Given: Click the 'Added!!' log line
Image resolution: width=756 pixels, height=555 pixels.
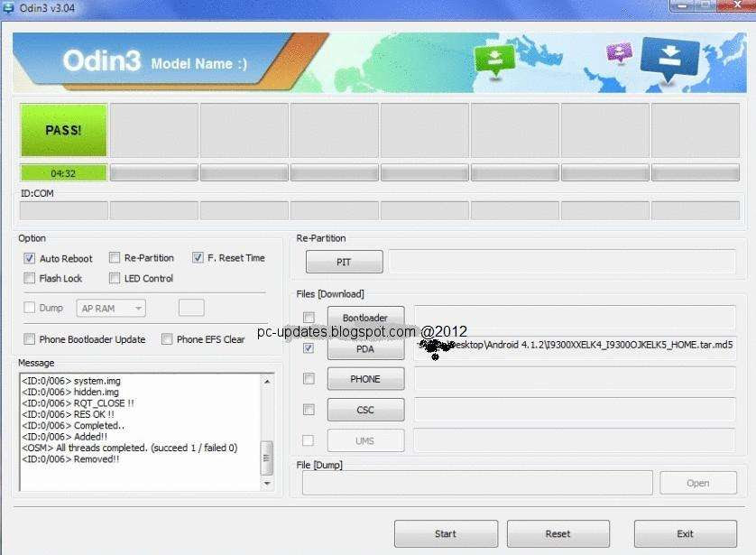Looking at the screenshot, I should point(65,437).
